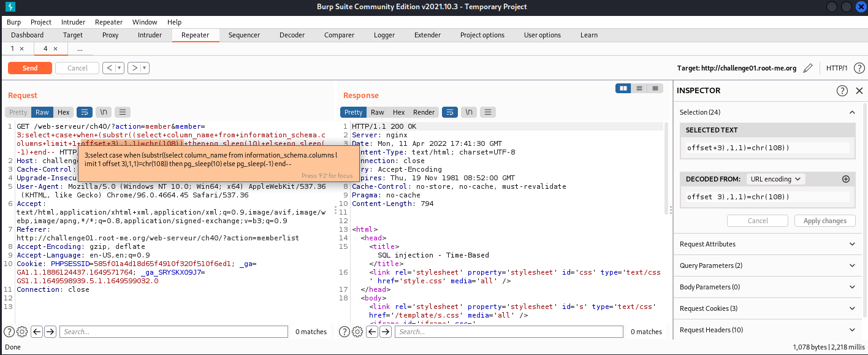868x355 pixels.
Task: Open request search help icon
Action: (x=9, y=332)
